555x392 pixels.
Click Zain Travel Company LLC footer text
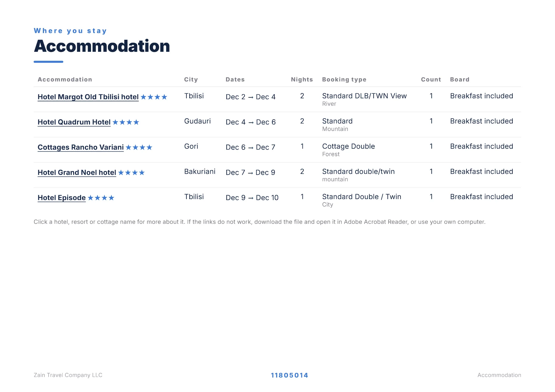tap(68, 375)
